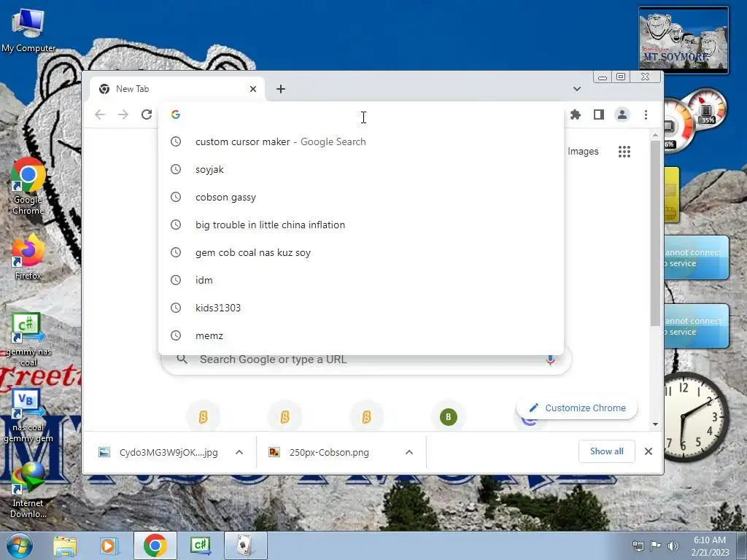Close the downloads bar
The image size is (747, 560).
(649, 451)
